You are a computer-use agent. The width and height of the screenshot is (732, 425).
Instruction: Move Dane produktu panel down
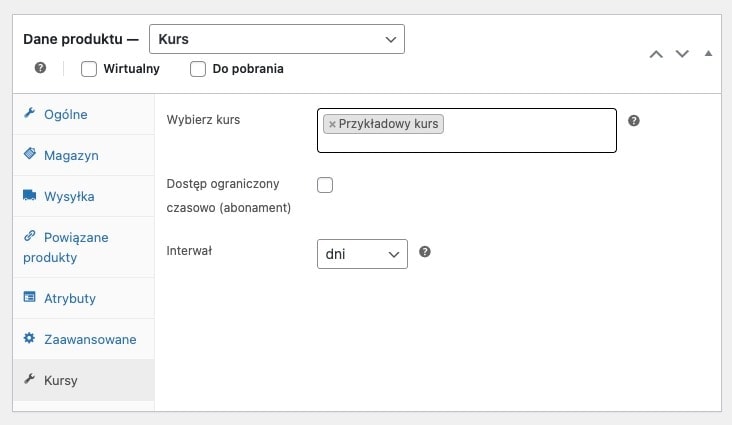682,54
